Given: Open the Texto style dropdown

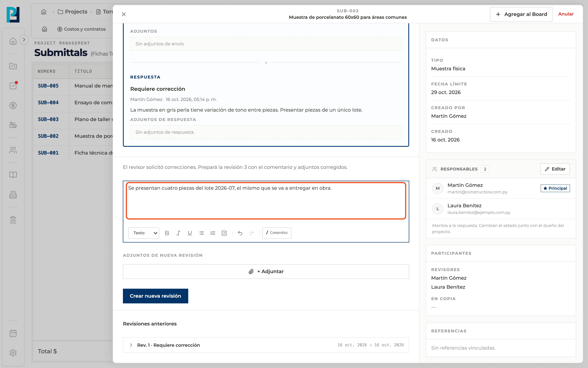Looking at the screenshot, I should [x=144, y=233].
